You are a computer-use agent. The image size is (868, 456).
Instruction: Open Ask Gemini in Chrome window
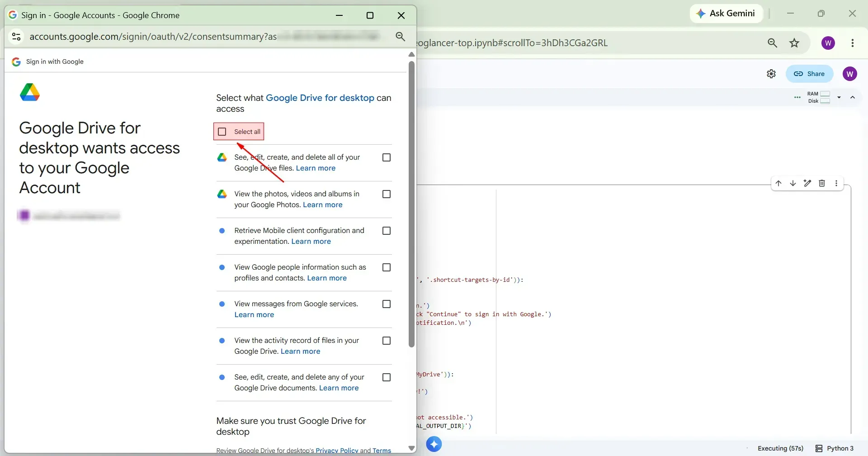pos(726,14)
